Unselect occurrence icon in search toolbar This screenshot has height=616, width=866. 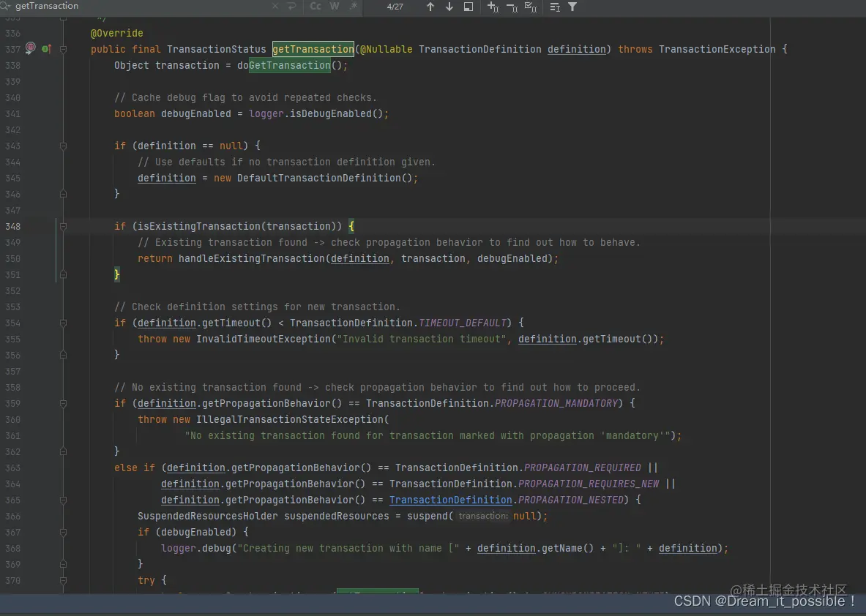(512, 7)
